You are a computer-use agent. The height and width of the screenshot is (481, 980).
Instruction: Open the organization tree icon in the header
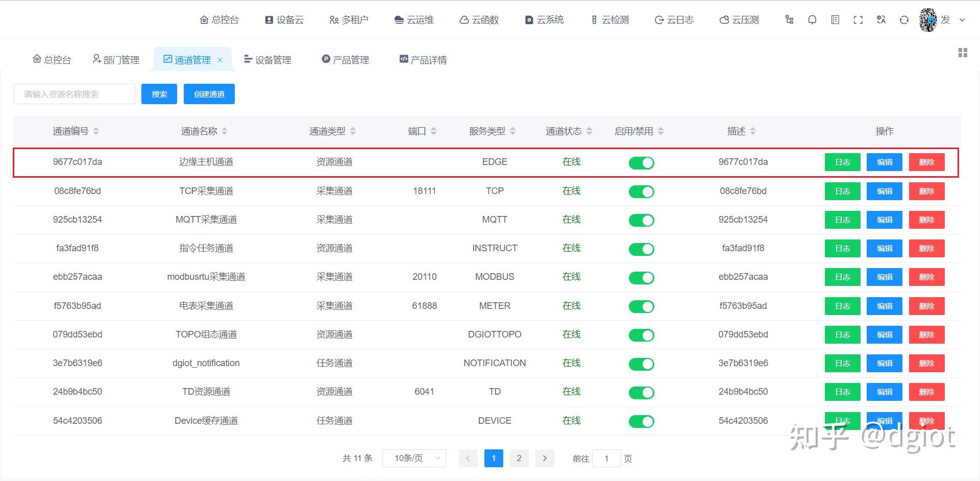tap(789, 19)
